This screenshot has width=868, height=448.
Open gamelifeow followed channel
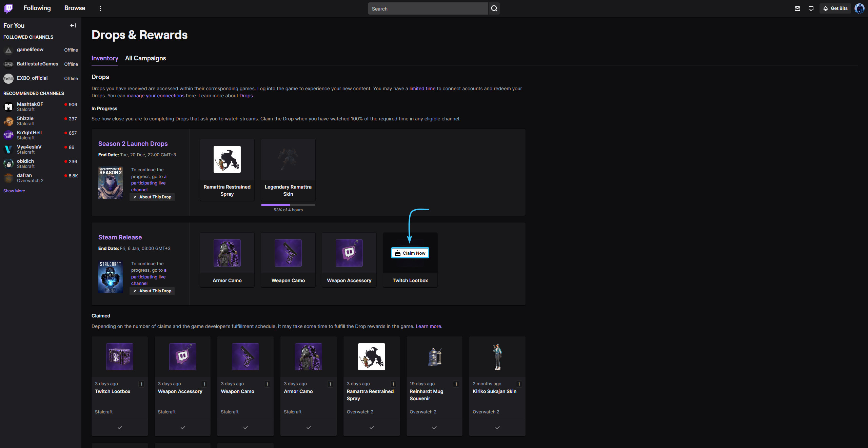pyautogui.click(x=41, y=50)
